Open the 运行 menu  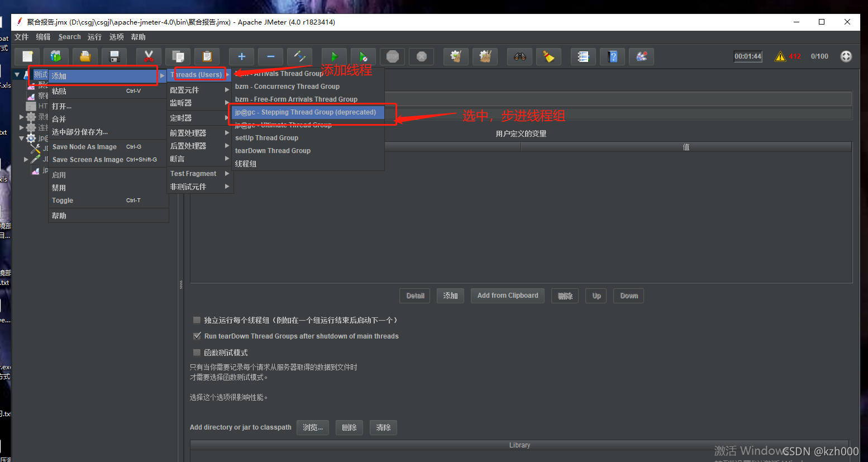point(94,37)
